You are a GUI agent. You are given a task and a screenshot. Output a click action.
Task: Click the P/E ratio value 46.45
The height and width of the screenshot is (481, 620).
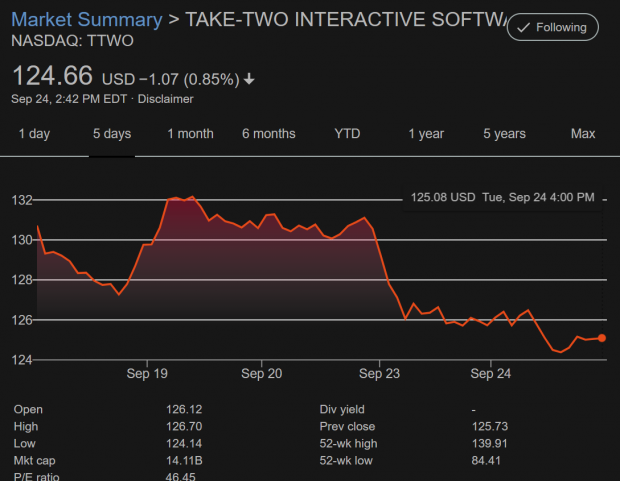point(180,477)
